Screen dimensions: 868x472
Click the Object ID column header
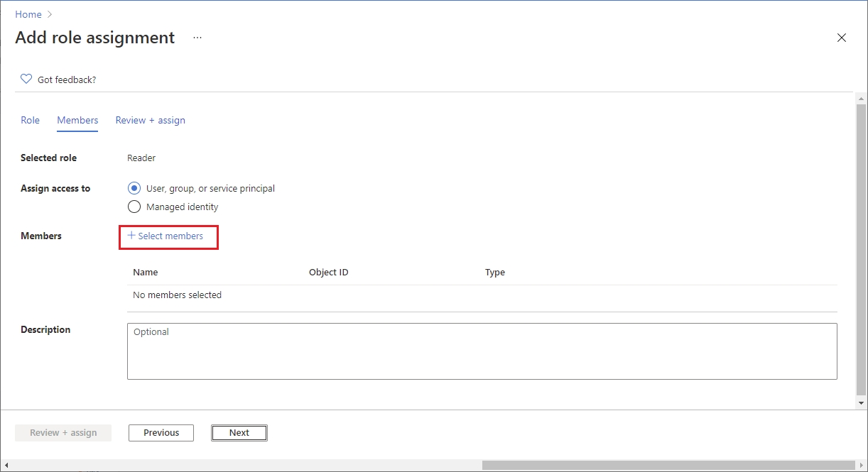328,273
